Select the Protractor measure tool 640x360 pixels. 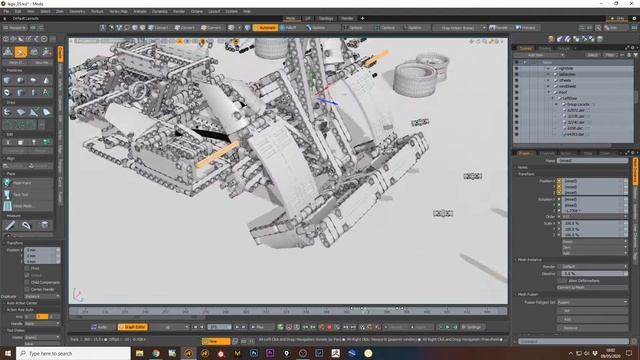27,225
